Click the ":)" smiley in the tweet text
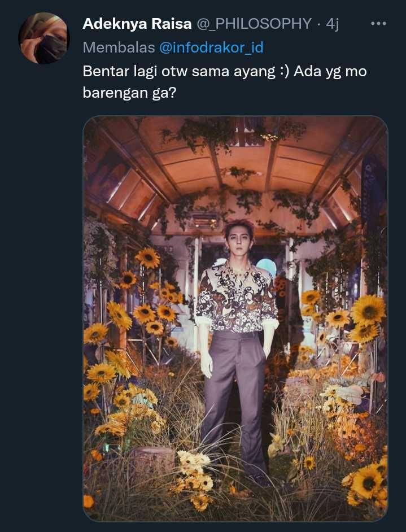 pos(285,72)
